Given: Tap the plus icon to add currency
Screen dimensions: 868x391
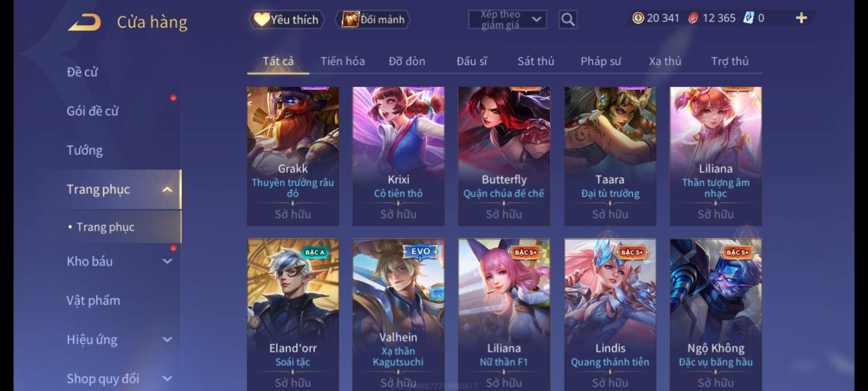Looking at the screenshot, I should click(801, 18).
